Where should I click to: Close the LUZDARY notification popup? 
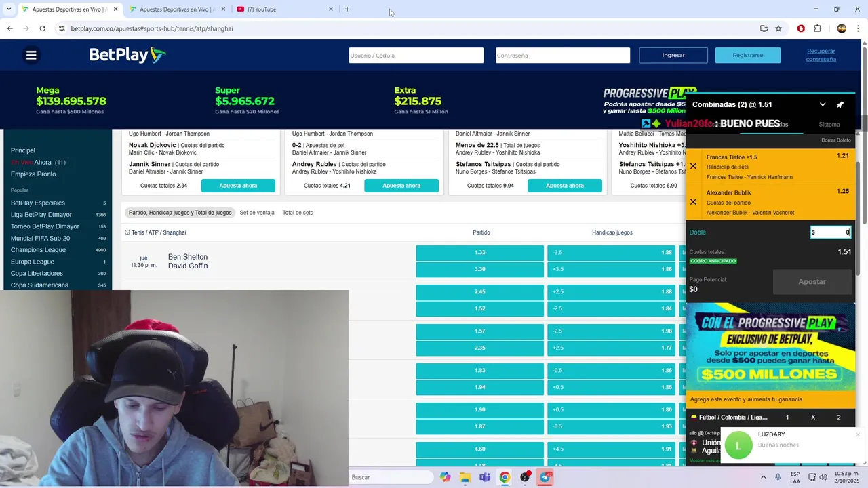(x=858, y=434)
